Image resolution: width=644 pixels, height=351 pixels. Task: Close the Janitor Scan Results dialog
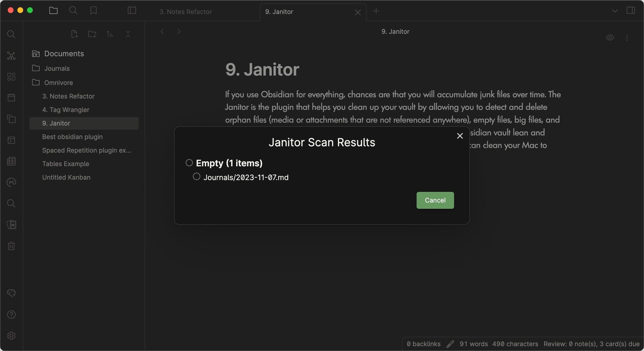pyautogui.click(x=460, y=136)
